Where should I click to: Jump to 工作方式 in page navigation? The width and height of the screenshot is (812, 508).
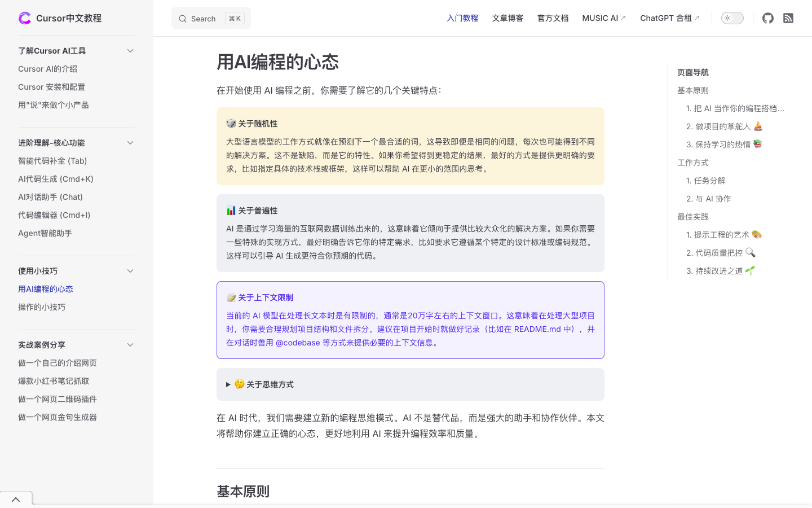click(x=693, y=163)
